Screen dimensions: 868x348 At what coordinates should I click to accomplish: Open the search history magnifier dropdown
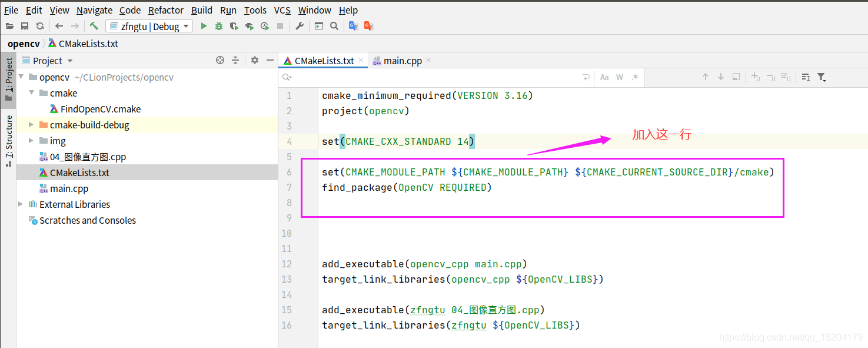point(287,77)
